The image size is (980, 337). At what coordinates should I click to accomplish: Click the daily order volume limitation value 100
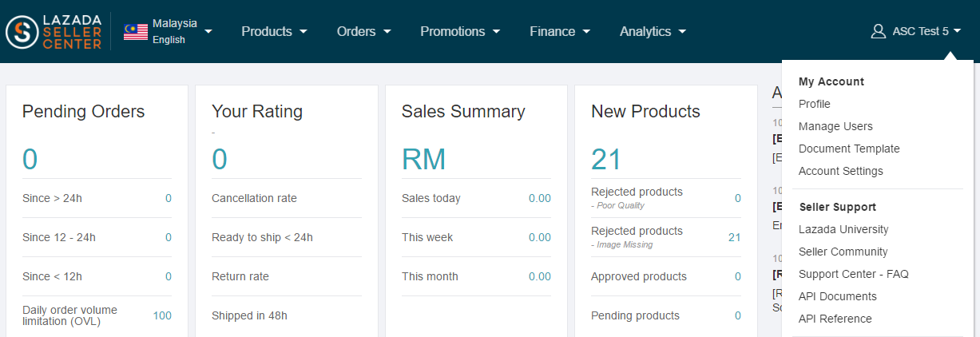tap(162, 315)
